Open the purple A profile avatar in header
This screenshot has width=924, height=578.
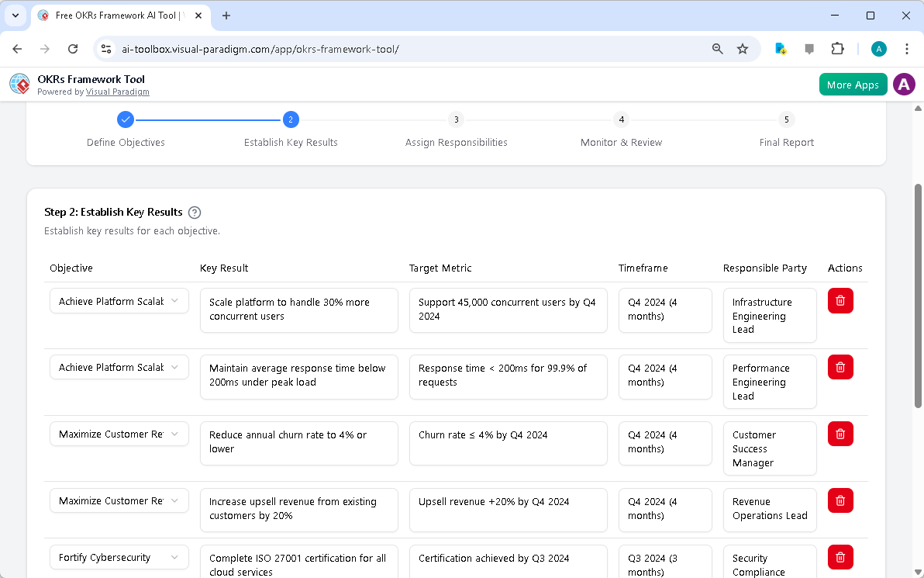904,84
